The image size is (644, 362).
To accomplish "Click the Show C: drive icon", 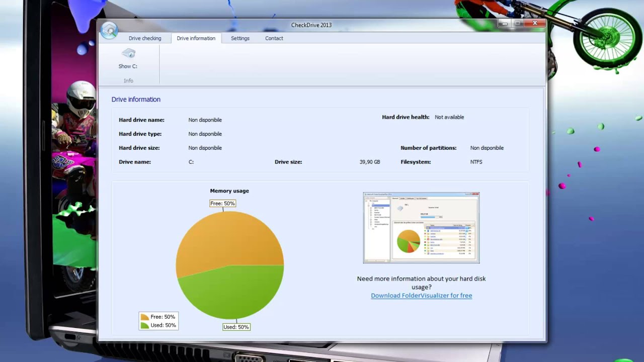I will point(128,53).
